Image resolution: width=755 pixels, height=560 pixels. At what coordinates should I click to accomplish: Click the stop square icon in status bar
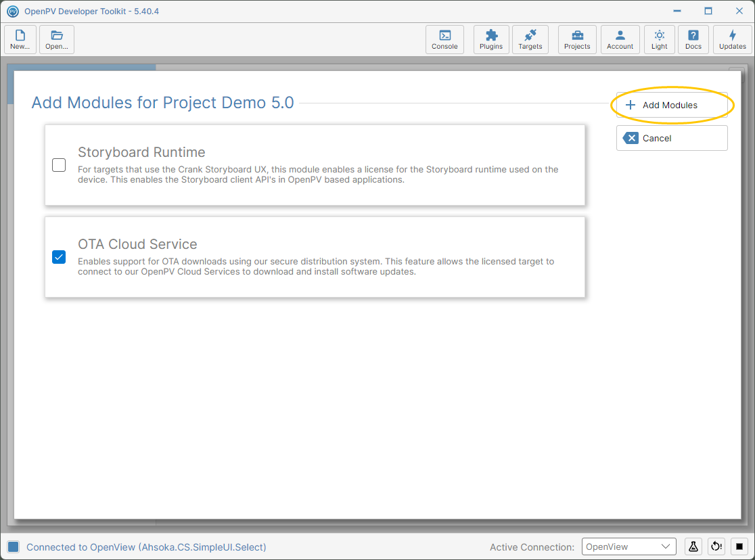(x=739, y=546)
